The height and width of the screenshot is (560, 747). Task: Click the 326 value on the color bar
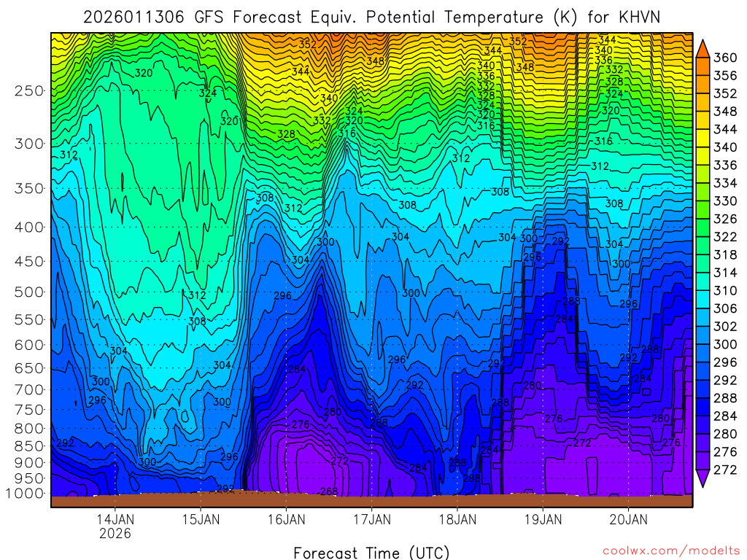tap(724, 219)
